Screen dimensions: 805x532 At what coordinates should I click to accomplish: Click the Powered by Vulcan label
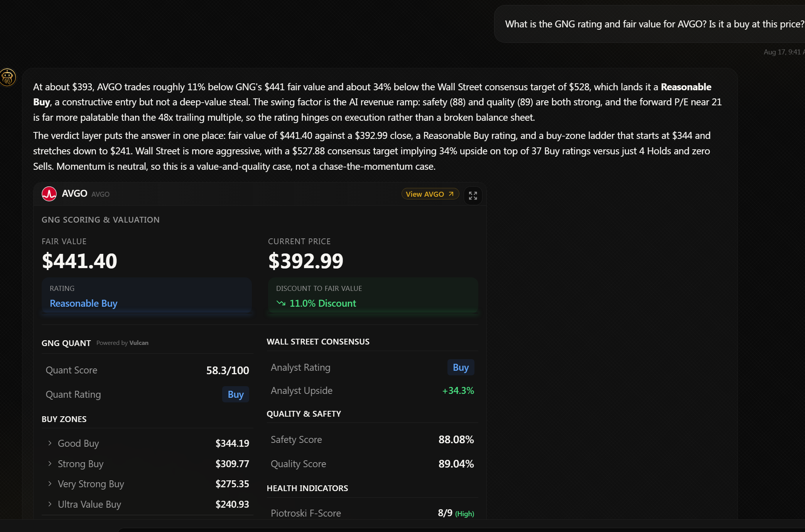coord(122,343)
